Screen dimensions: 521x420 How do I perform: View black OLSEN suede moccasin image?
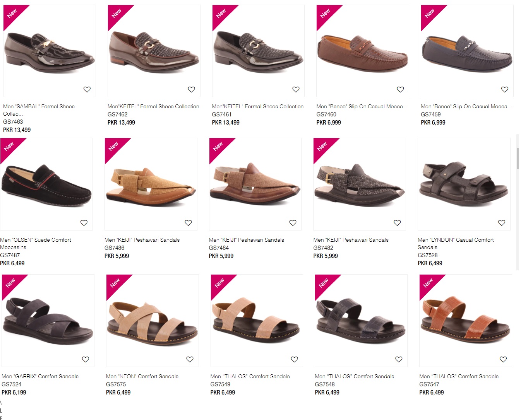[46, 184]
